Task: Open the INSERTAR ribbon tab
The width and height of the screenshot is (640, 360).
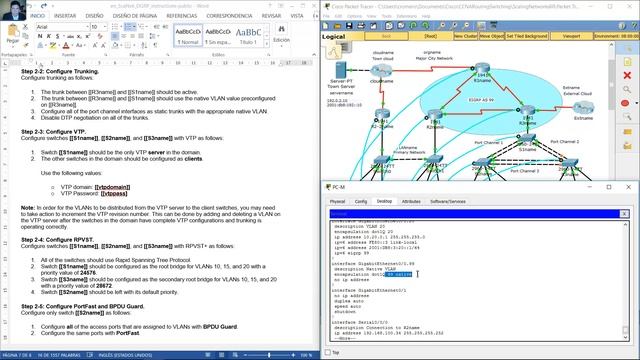Action: click(65, 16)
